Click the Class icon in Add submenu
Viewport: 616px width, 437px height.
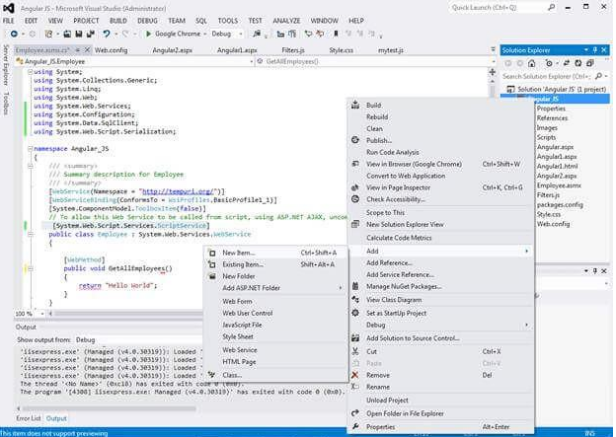tap(212, 375)
